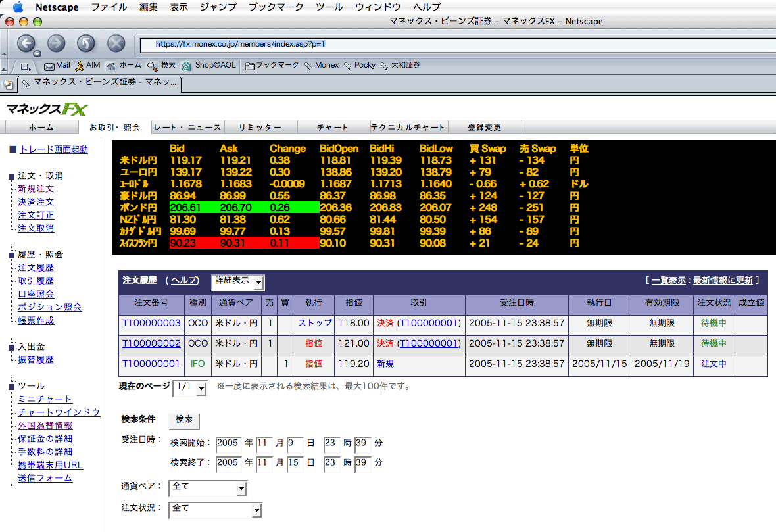Open the ウィンドウ menu
The width and height of the screenshot is (776, 532).
(x=378, y=7)
